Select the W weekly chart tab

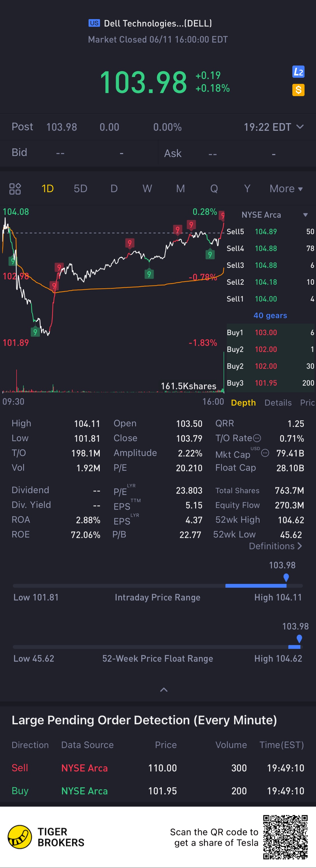[x=147, y=189]
